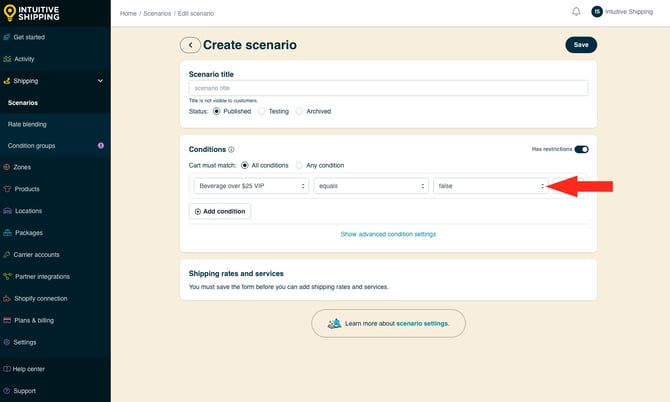Select the Testing status
This screenshot has width=670, height=402.
pos(262,112)
